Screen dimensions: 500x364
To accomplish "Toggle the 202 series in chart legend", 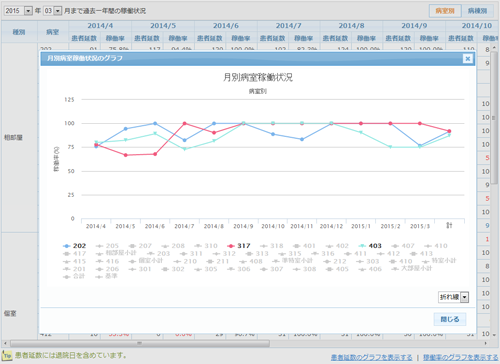I will [x=75, y=246].
